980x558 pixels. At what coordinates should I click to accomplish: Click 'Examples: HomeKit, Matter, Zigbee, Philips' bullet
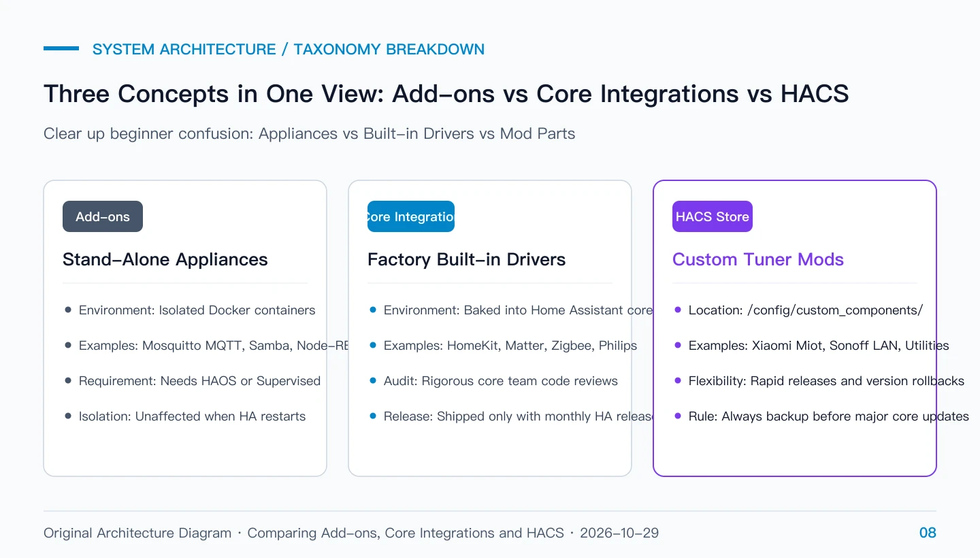point(510,346)
